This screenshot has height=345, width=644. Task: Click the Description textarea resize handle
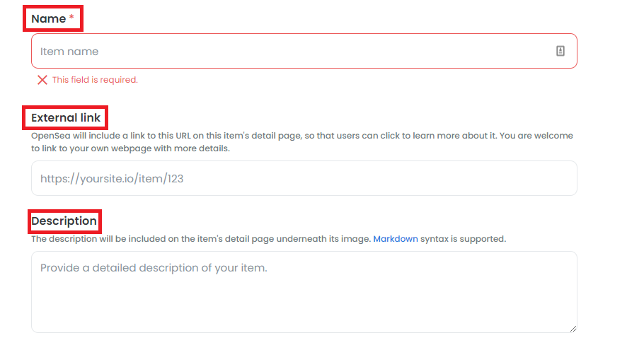coord(573,328)
